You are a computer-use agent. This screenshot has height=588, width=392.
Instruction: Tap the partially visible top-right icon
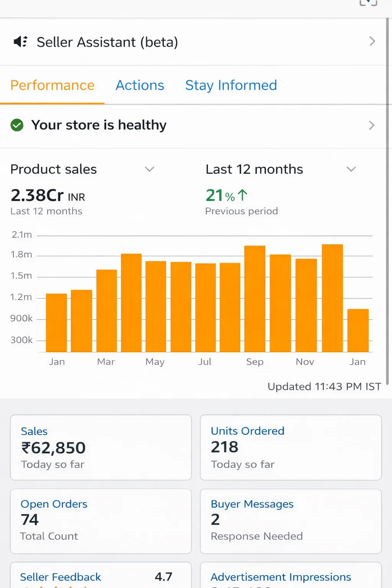click(368, 3)
